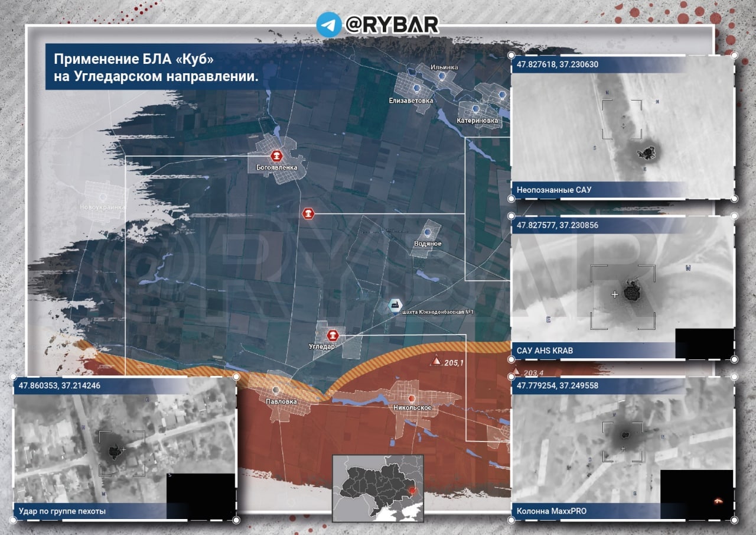Open the «Удар по группе пехоты» thumbnail
The image size is (756, 535).
pos(124,446)
